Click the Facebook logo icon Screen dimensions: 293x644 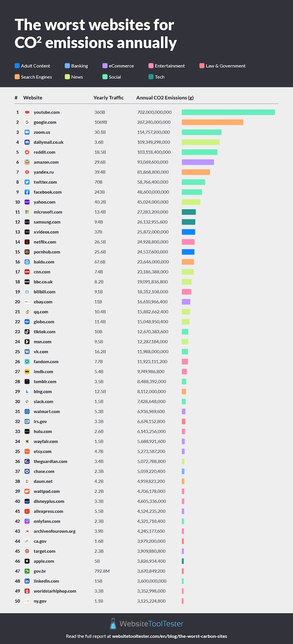(27, 192)
